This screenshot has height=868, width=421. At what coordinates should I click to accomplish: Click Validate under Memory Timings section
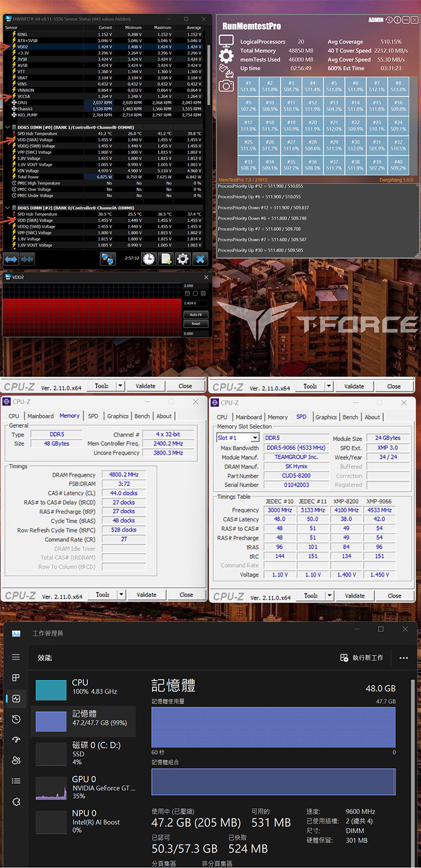[146, 595]
